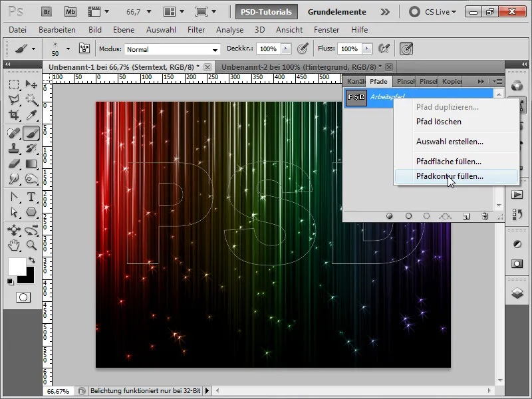Select the Crop tool
This screenshot has height=399, width=532.
point(14,115)
